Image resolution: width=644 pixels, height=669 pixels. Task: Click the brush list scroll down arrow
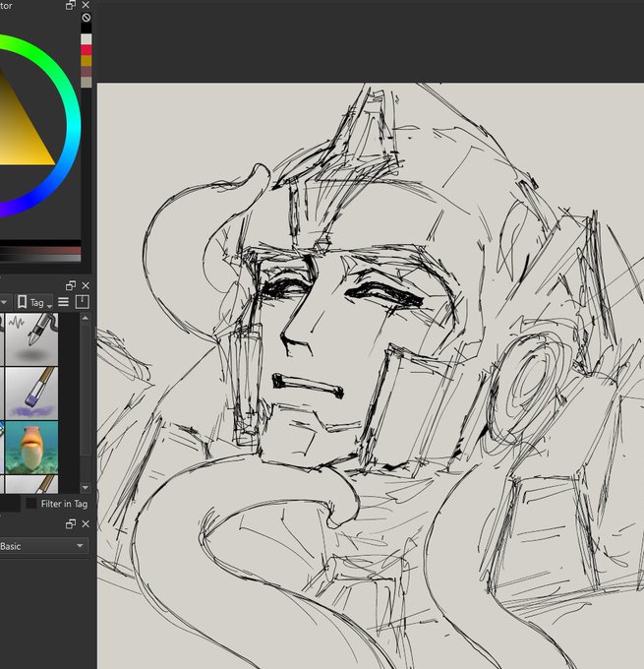click(x=86, y=487)
